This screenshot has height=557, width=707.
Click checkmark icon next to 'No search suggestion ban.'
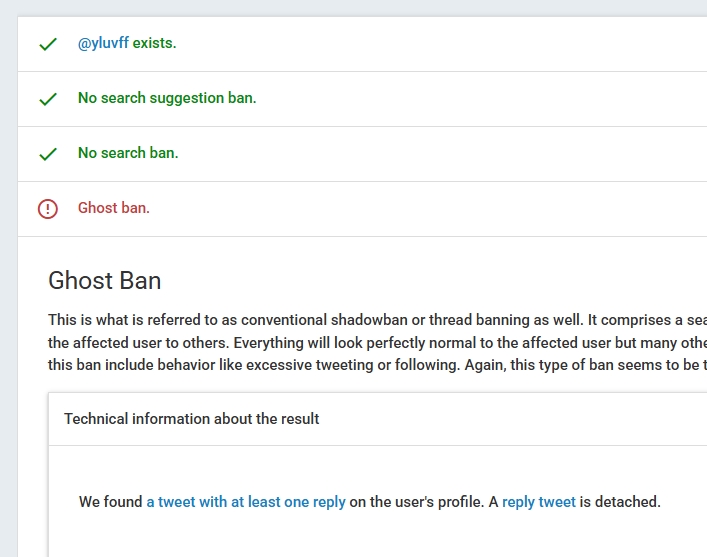[48, 99]
